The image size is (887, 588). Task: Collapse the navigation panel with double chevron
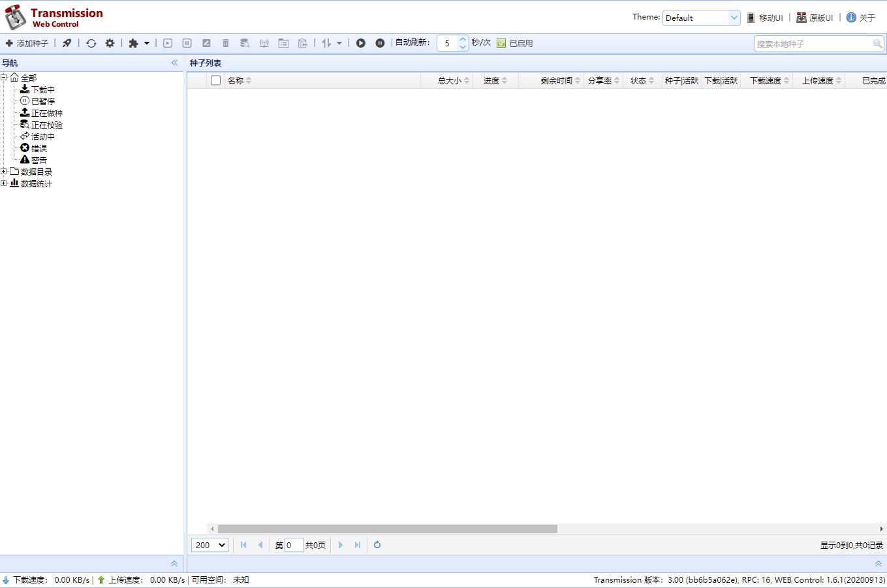point(174,63)
